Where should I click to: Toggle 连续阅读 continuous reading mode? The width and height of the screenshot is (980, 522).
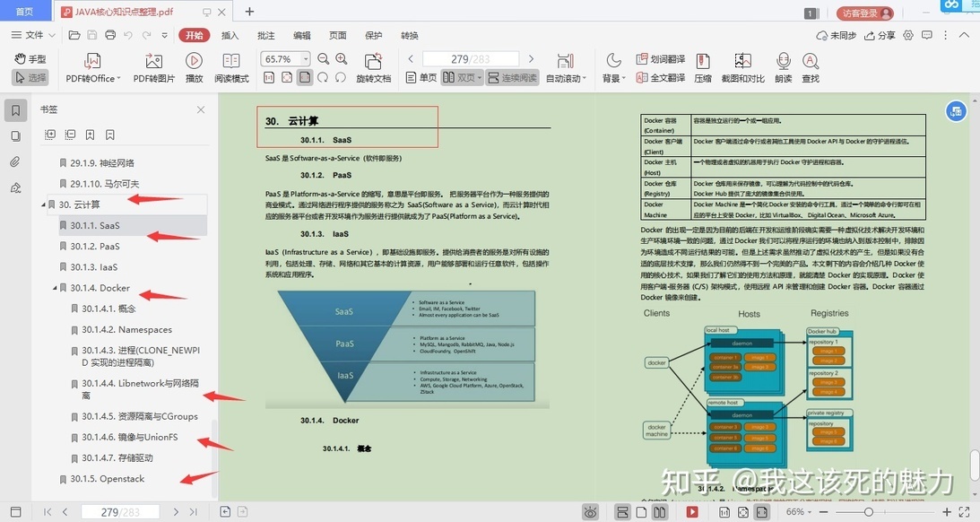[x=513, y=77]
